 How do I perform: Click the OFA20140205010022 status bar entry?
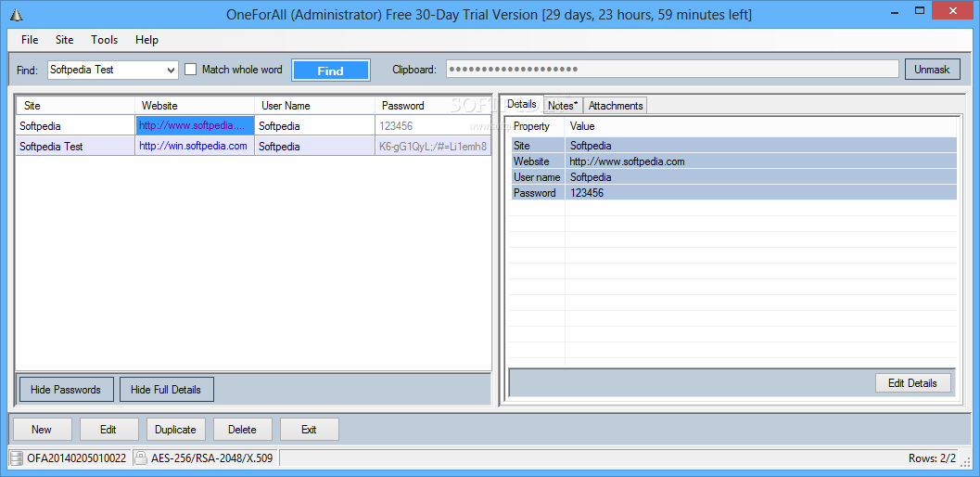(x=76, y=458)
